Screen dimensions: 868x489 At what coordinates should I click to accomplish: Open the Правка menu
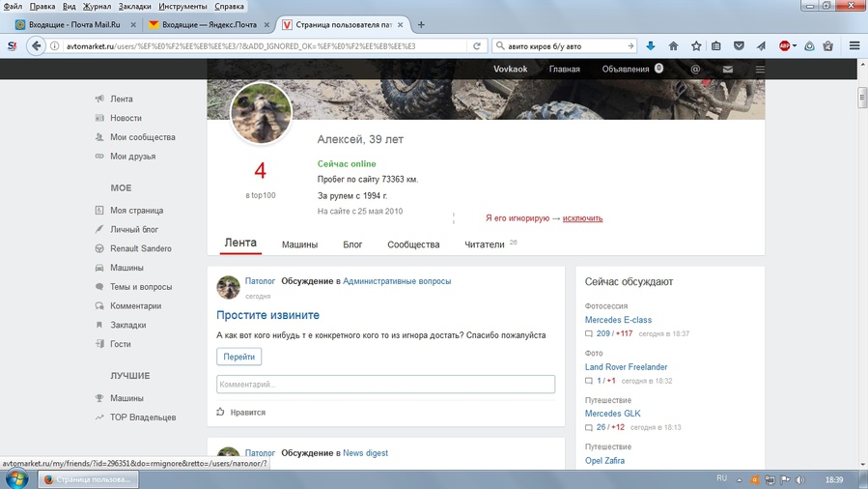click(x=42, y=6)
